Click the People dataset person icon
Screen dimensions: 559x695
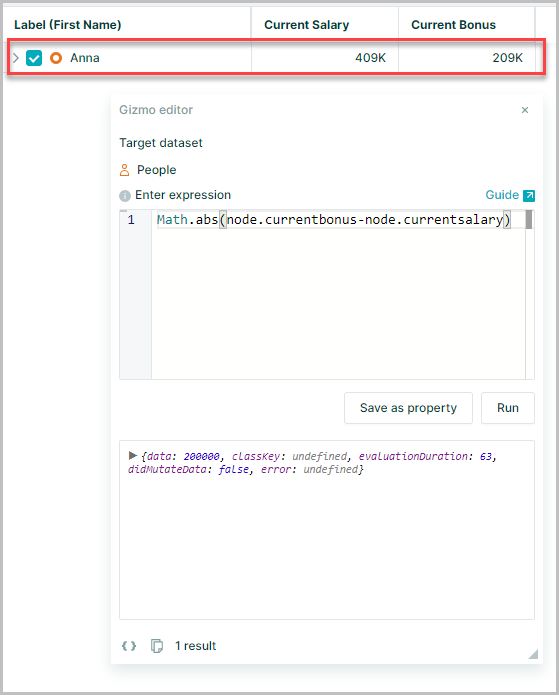[x=125, y=170]
